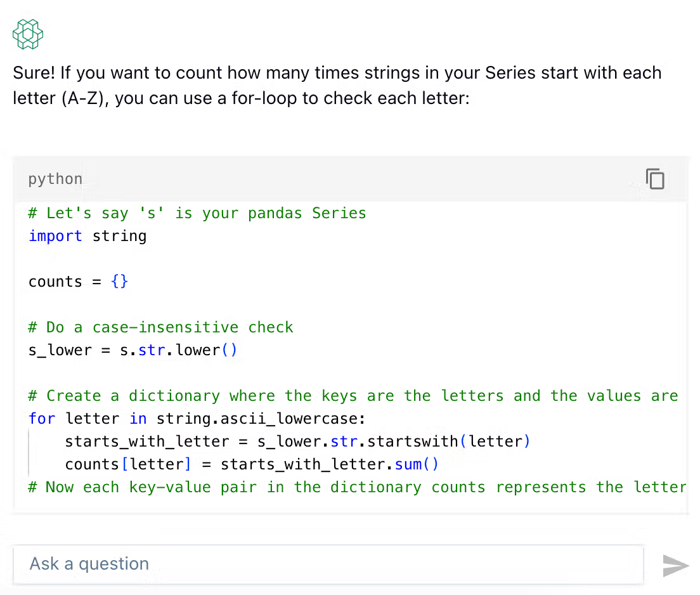Click the starts_with_letter assignment line
The image size is (700, 595).
point(297,441)
